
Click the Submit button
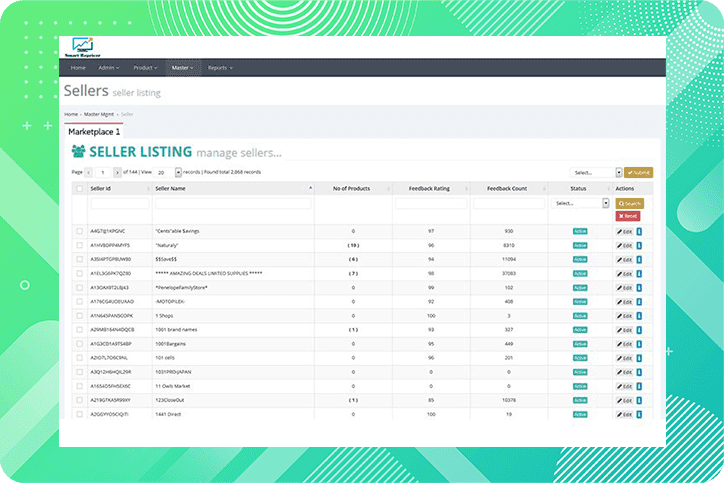638,172
